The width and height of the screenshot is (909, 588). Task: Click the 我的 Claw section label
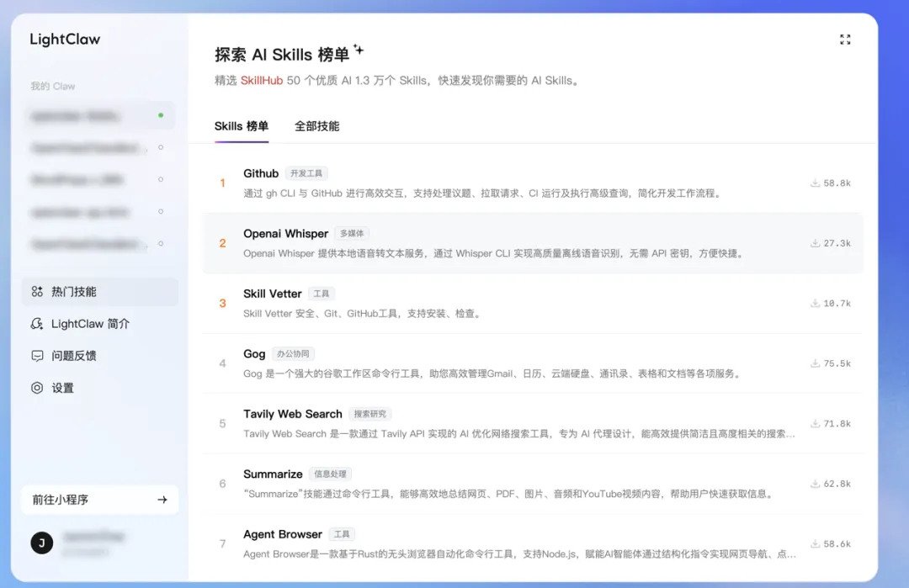(x=53, y=87)
